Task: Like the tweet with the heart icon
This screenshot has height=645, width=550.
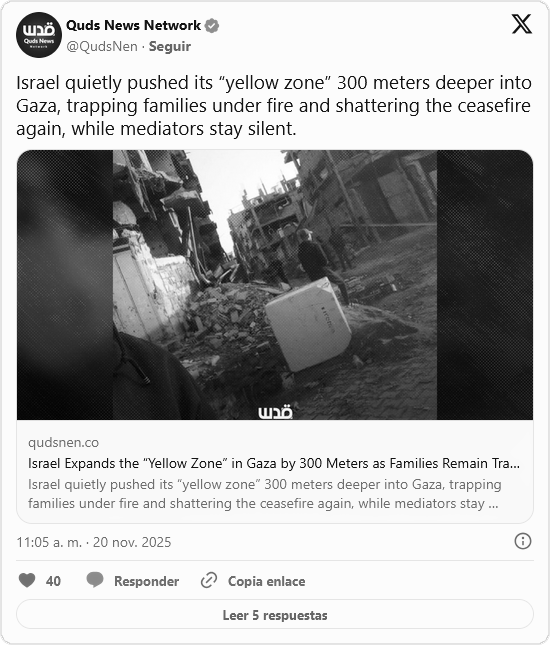Action: click(x=27, y=580)
